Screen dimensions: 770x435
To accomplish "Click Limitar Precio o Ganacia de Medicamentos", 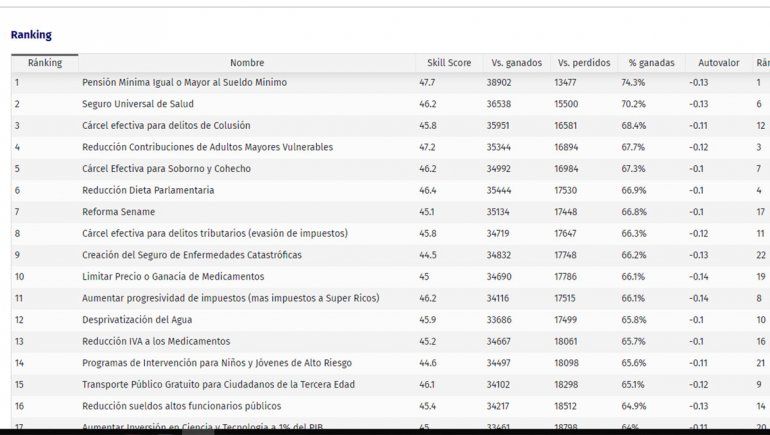I will [x=173, y=277].
